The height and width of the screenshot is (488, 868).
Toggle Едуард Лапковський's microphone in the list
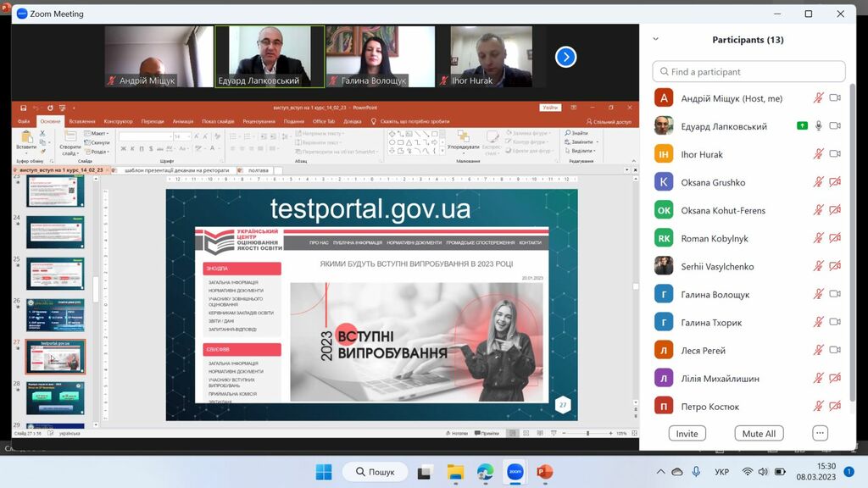pos(818,126)
